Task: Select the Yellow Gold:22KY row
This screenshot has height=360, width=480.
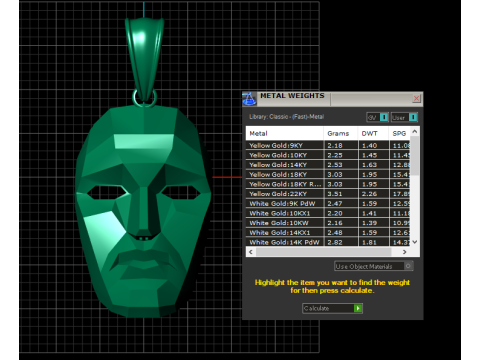Action: (328, 194)
